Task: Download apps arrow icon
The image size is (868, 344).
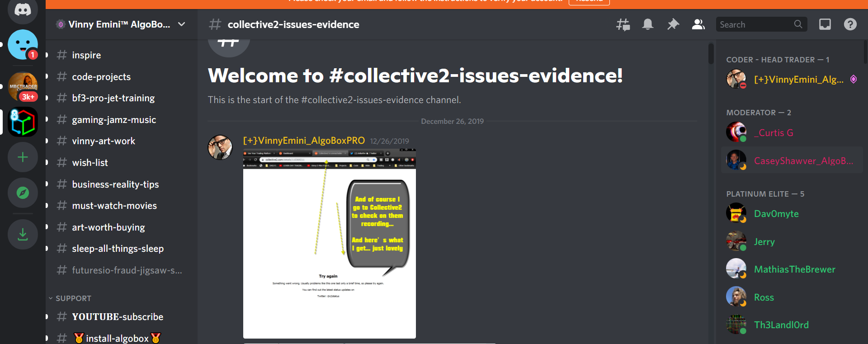Action: point(23,234)
